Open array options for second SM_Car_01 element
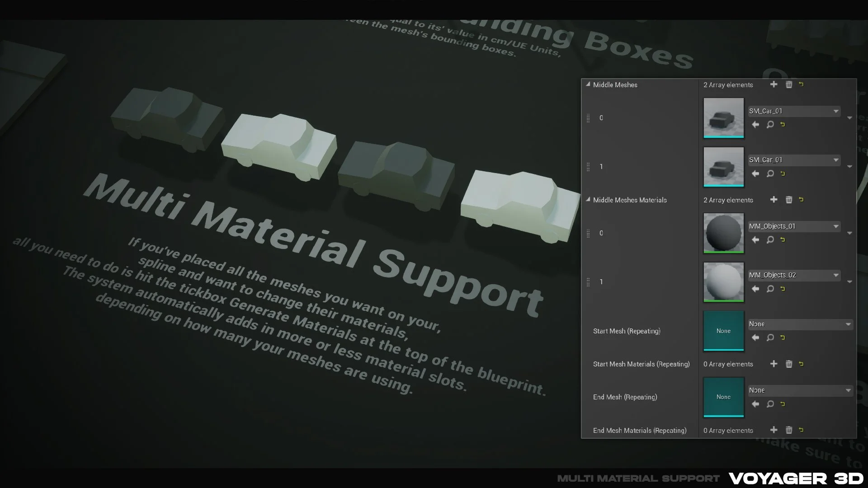This screenshot has width=868, height=488. 849,167
